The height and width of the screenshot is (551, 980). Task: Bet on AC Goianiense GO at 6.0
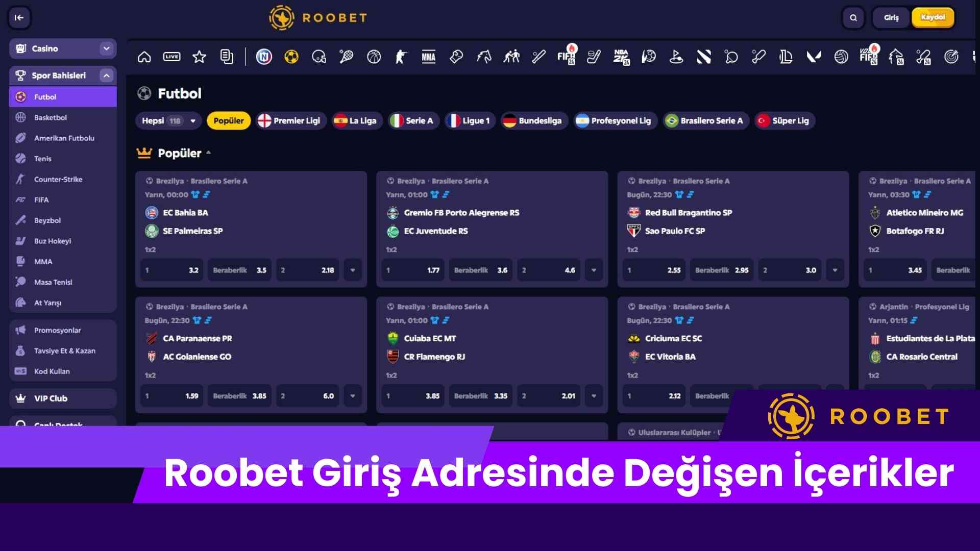(307, 396)
